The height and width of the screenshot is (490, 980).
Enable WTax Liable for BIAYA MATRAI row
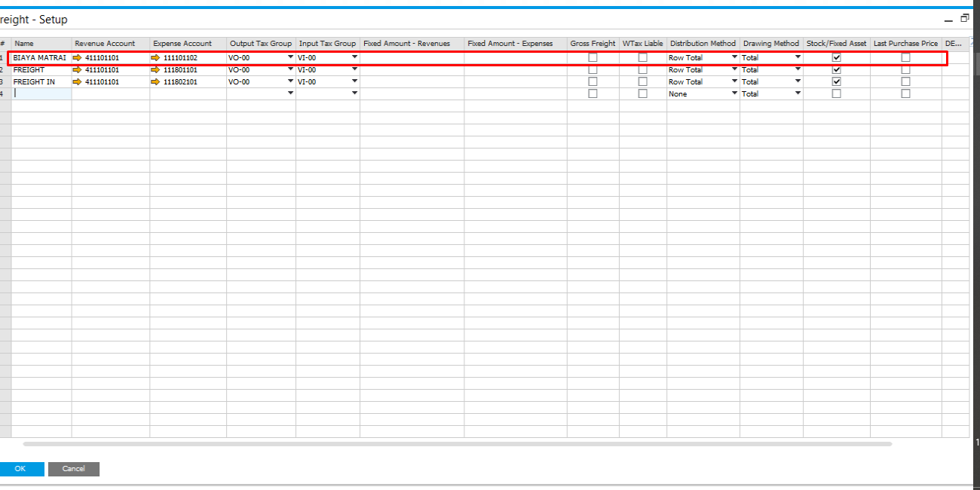click(x=642, y=57)
